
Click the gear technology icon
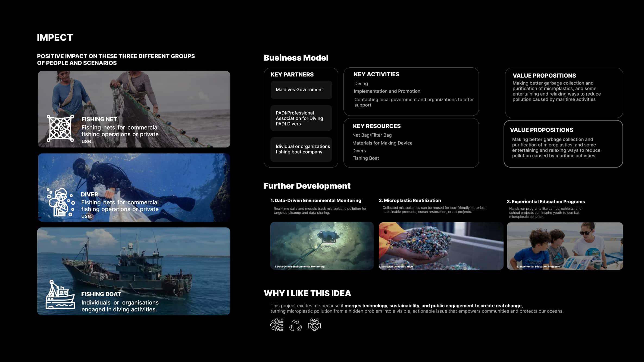(x=277, y=325)
